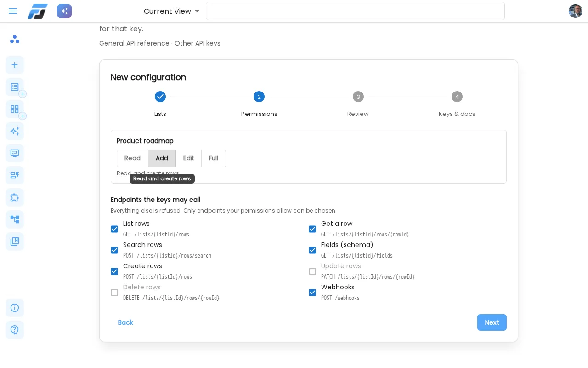Screen dimensions: 588x368
Task: Uncheck the Get a row endpoint
Action: [x=312, y=229]
